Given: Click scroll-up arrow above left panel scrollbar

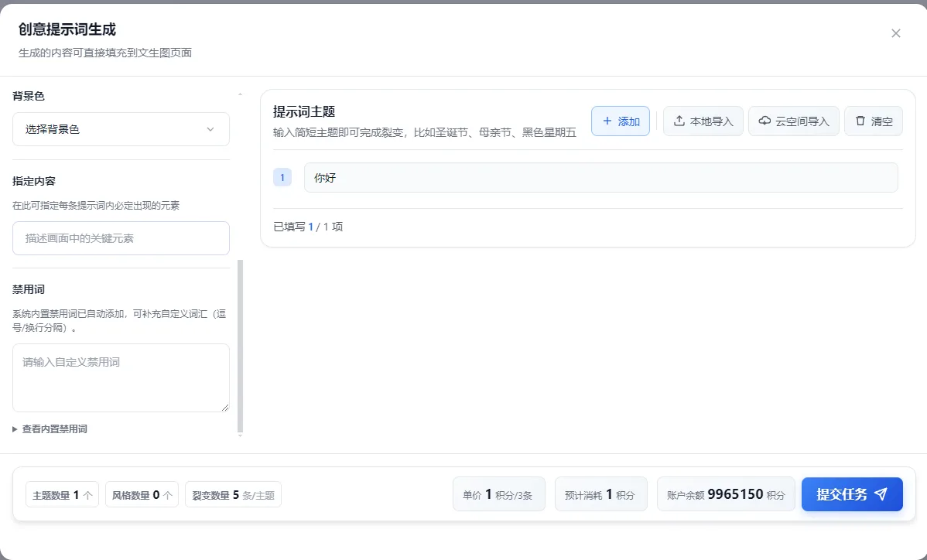Looking at the screenshot, I should pos(240,94).
